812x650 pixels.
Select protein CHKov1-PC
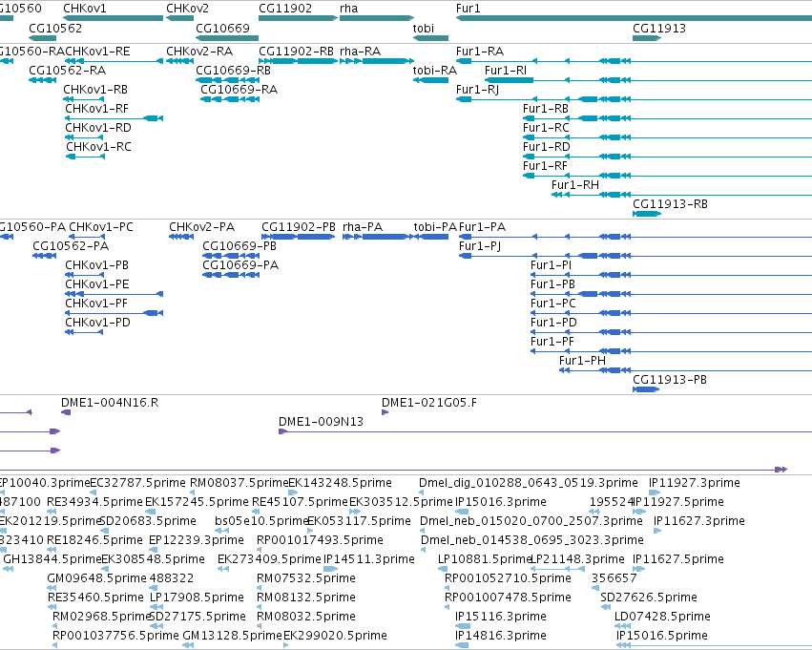tap(101, 227)
